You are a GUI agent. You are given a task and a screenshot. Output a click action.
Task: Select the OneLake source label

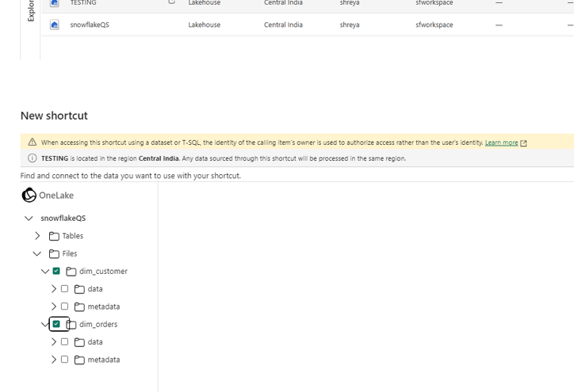[55, 195]
